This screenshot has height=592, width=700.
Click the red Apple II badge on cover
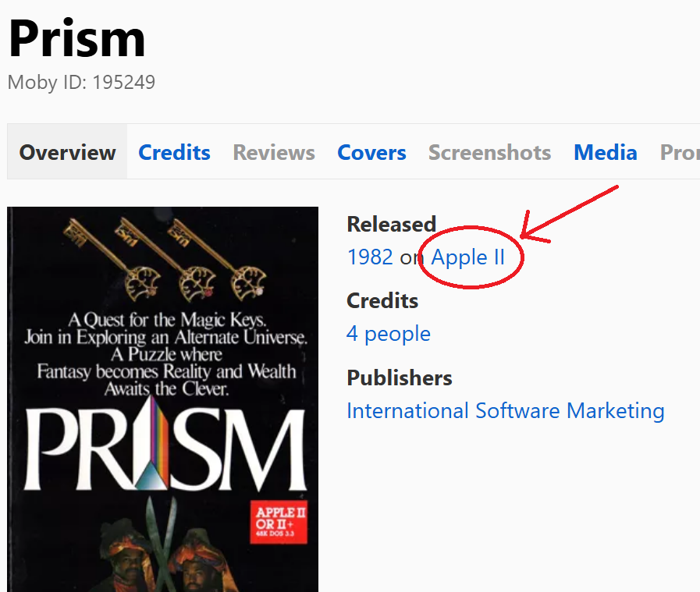click(x=279, y=522)
